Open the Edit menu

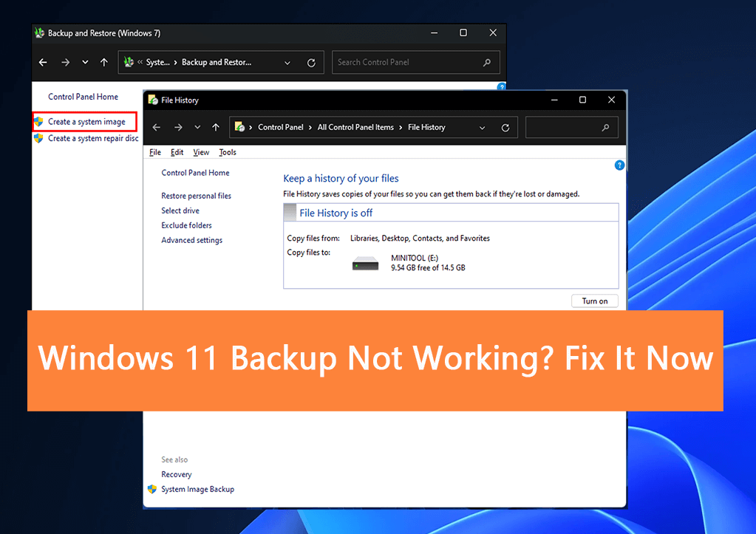click(177, 152)
